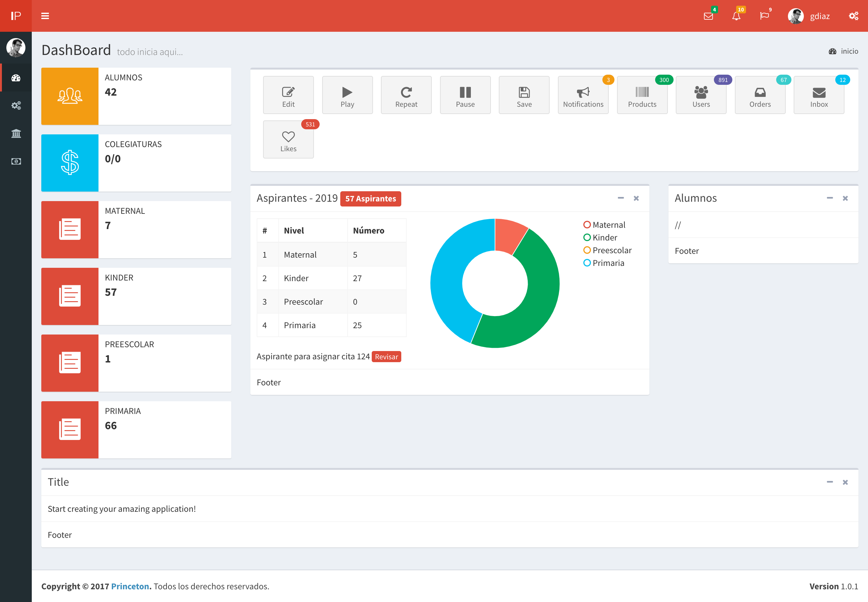
Task: Click the Número column header
Action: (376, 230)
